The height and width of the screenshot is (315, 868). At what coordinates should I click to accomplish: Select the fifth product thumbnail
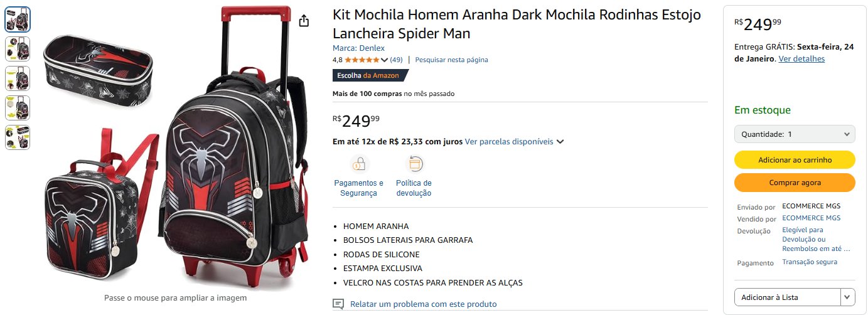[x=18, y=137]
